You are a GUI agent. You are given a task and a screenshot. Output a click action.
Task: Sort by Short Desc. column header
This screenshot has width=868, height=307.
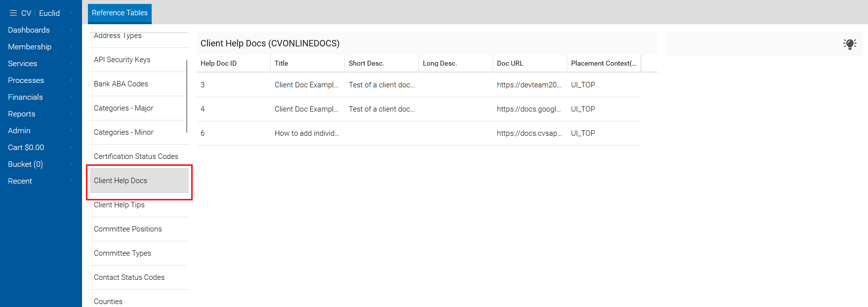tap(381, 63)
